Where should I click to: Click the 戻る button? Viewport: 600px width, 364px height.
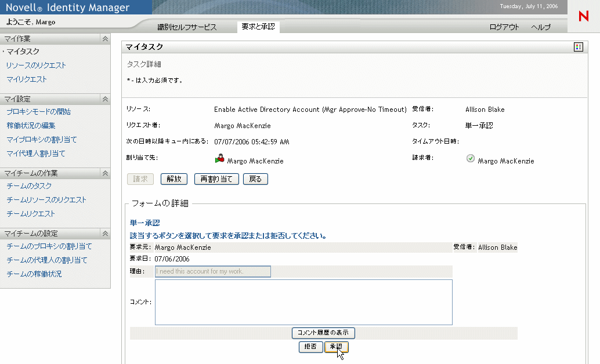click(256, 179)
